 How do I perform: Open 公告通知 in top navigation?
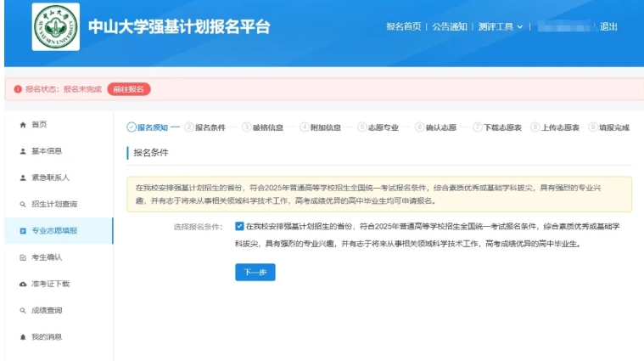click(x=449, y=26)
